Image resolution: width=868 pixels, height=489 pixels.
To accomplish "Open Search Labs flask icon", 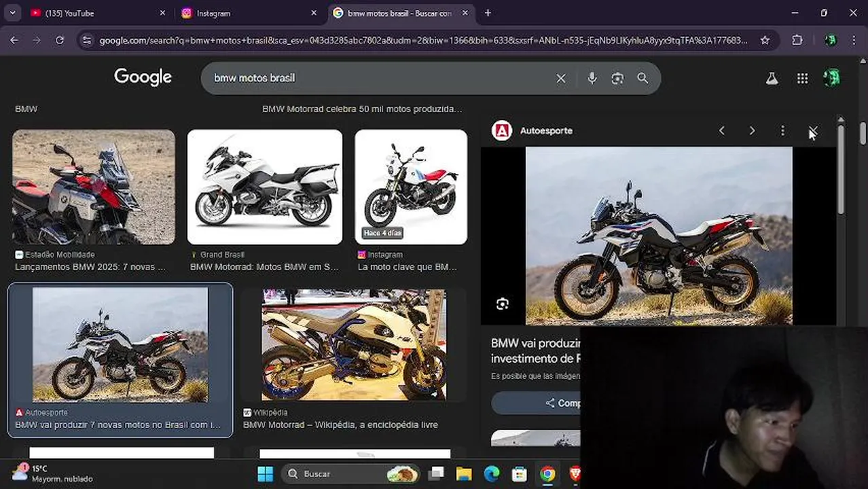I will pos(772,78).
